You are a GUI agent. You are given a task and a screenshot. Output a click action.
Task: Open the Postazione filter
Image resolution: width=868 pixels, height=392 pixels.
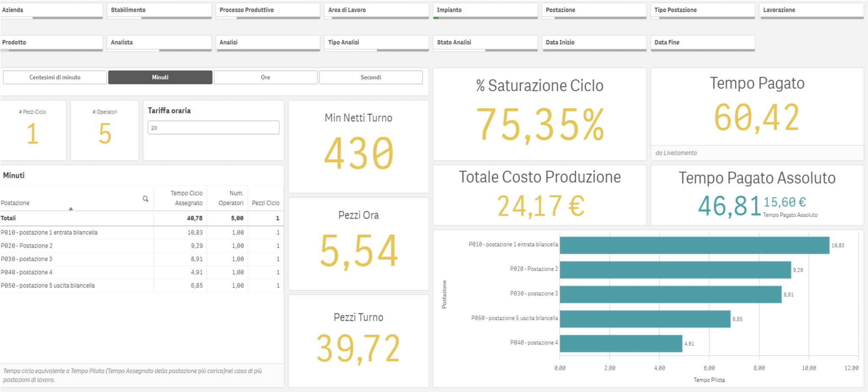point(593,10)
